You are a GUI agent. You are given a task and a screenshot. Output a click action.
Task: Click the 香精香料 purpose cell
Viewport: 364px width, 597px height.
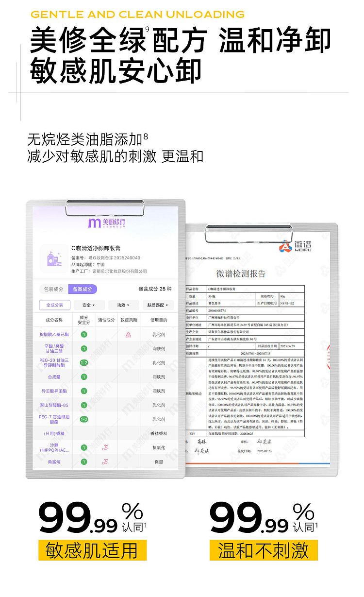pos(159,433)
